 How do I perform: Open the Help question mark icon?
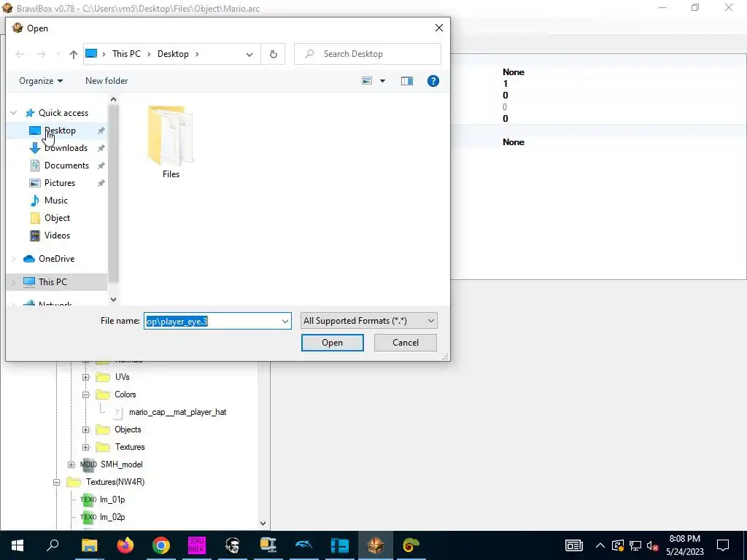point(433,81)
